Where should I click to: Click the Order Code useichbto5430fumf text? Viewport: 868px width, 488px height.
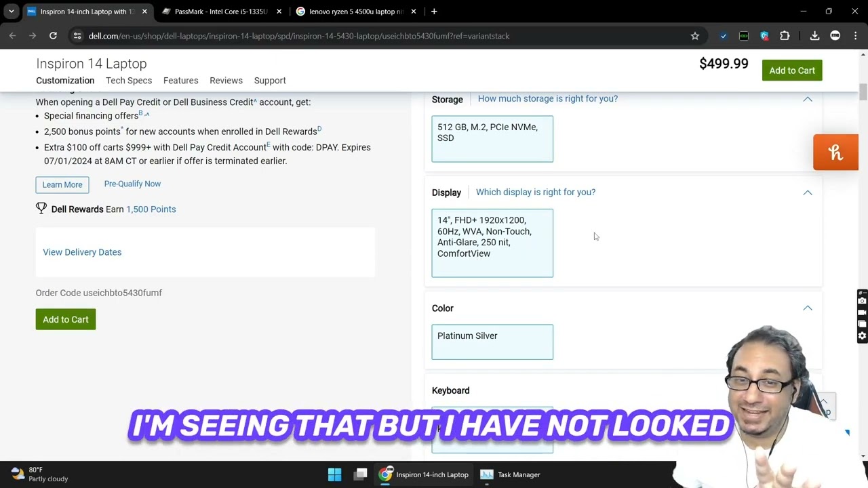pyautogui.click(x=99, y=293)
